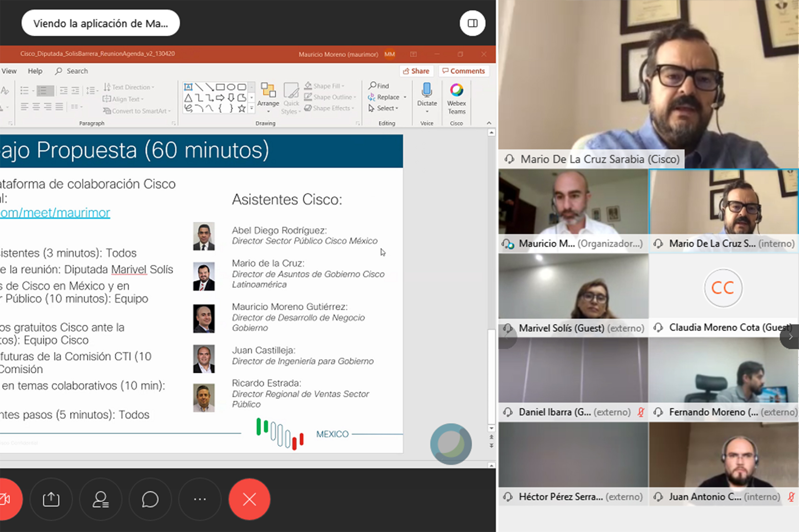Open the Help ribbon tab
The image size is (799, 532).
pos(35,71)
